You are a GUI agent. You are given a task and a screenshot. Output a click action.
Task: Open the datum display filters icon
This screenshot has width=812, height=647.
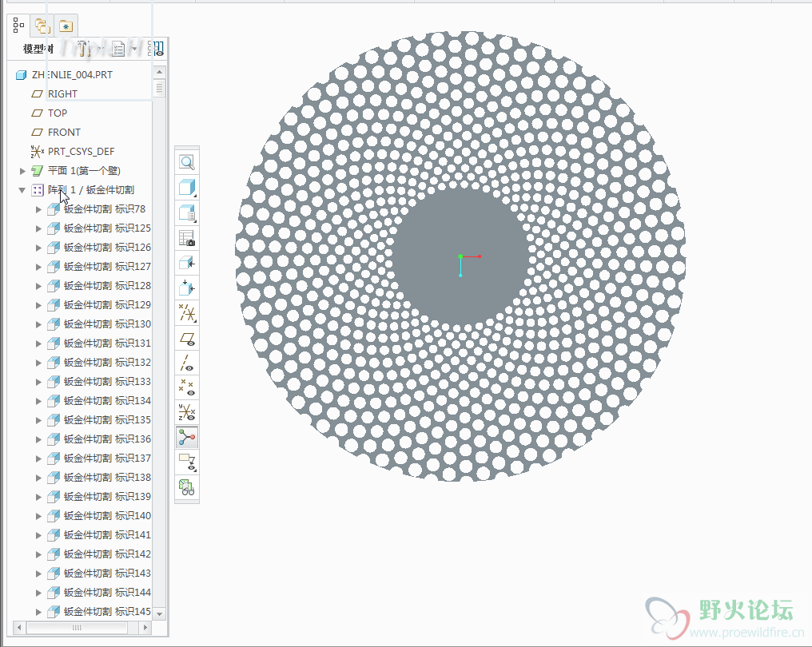click(x=187, y=313)
